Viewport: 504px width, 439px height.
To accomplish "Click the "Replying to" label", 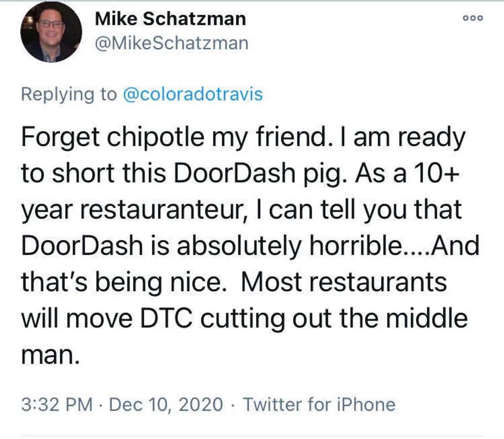I will (68, 94).
